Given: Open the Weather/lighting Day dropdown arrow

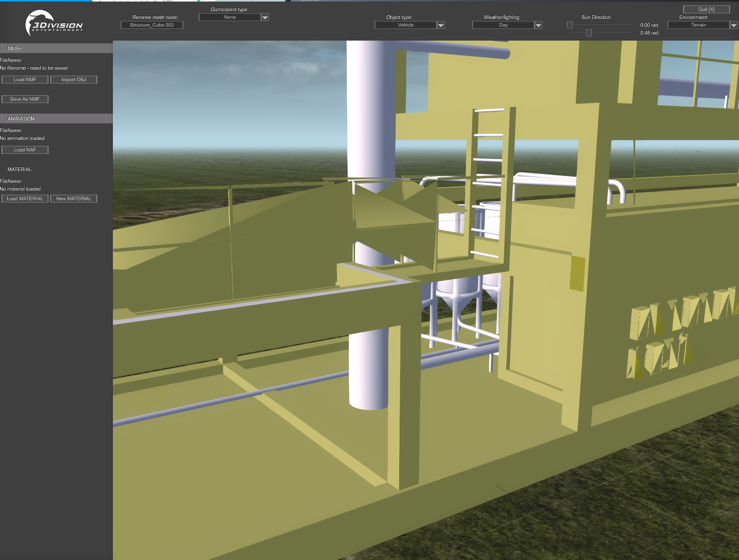Looking at the screenshot, I should (538, 25).
